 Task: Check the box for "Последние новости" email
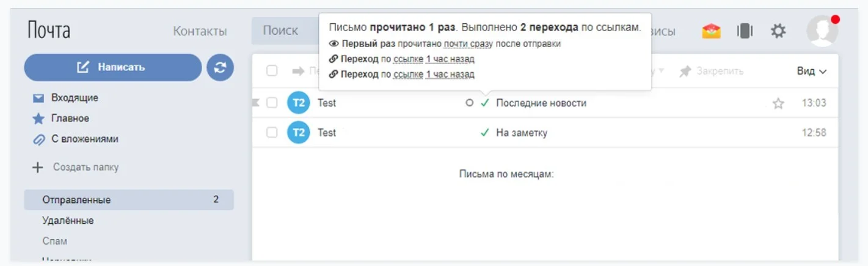coord(272,103)
